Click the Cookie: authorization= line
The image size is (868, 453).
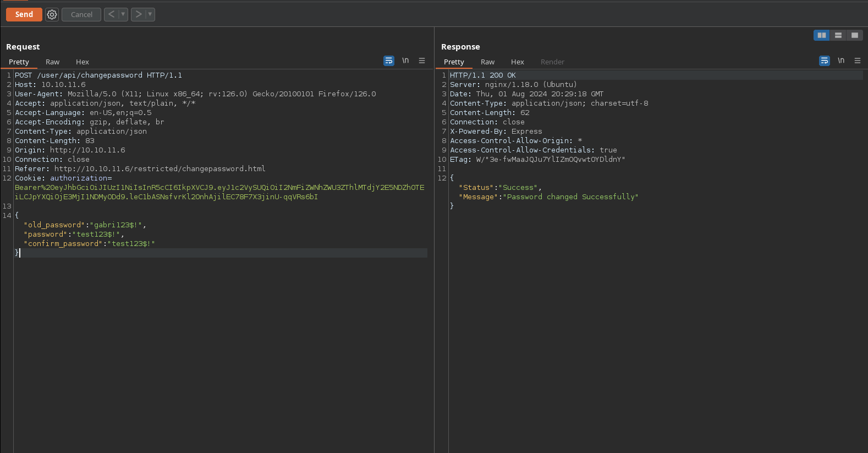(63, 178)
